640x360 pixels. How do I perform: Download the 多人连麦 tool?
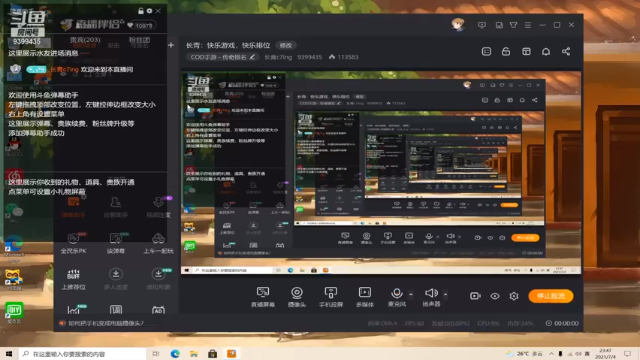click(116, 279)
